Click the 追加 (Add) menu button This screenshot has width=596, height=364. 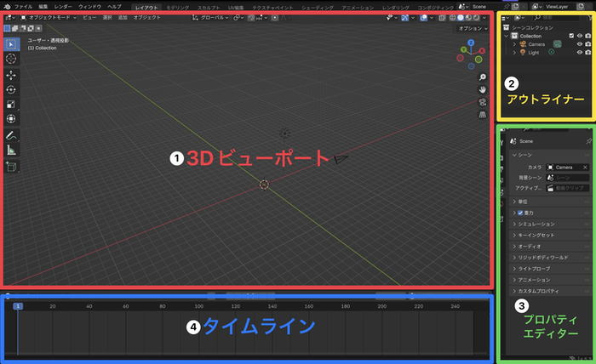point(123,16)
